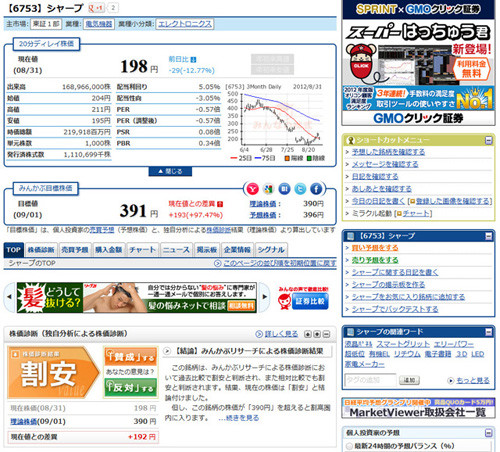The image size is (500, 452).
Task: Open the シグナル tab
Action: [271, 250]
